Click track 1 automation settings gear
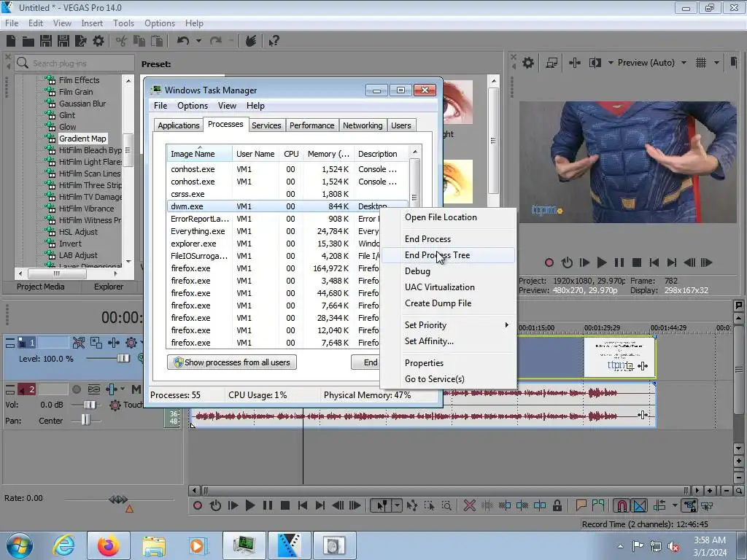This screenshot has width=747, height=560. coord(131,343)
